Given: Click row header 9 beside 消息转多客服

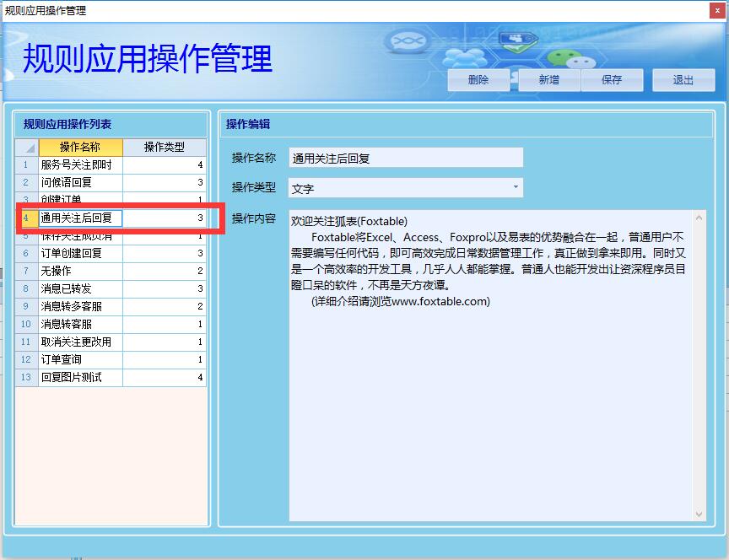Looking at the screenshot, I should click(27, 306).
